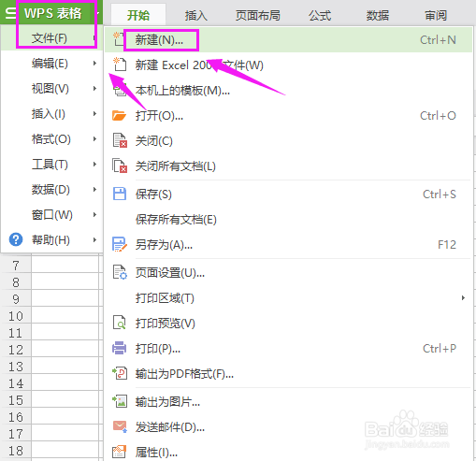The width and height of the screenshot is (476, 461).
Task: Click the PDF export icon for 输出为PDF格式
Action: pyautogui.click(x=120, y=373)
